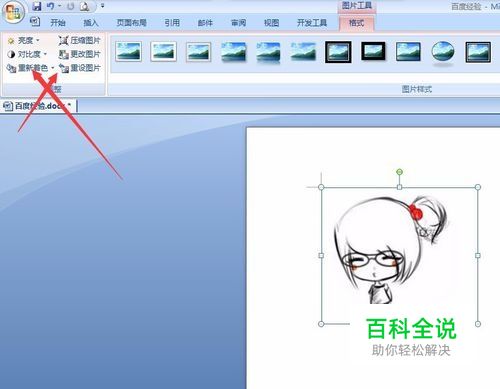
Task: Apply the third picture style thumbnail
Action: [198, 52]
